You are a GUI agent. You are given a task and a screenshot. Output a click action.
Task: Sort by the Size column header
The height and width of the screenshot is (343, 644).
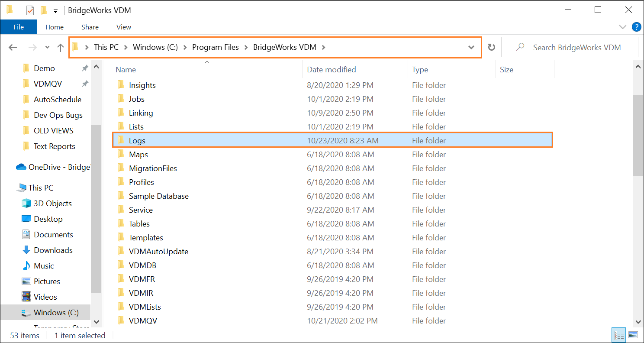pyautogui.click(x=506, y=70)
